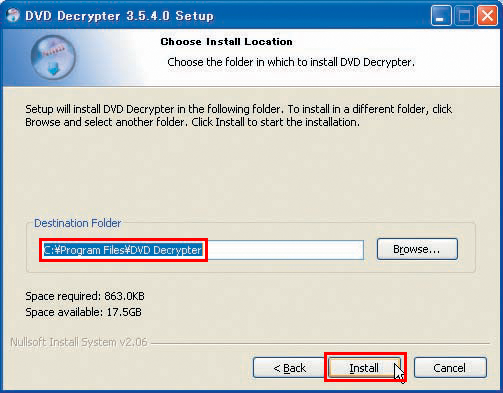Click the 'Destination Folder' group label

(78, 223)
